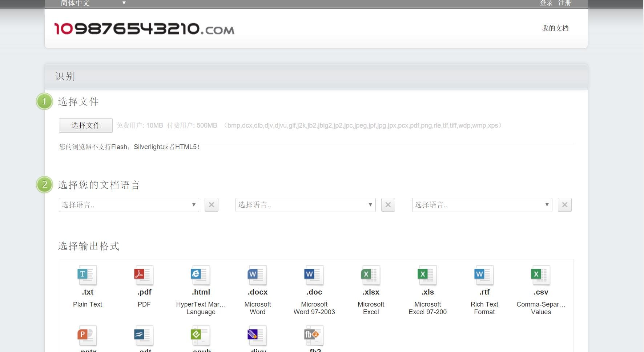
Task: Expand the second document language dropdown
Action: pyautogui.click(x=305, y=205)
